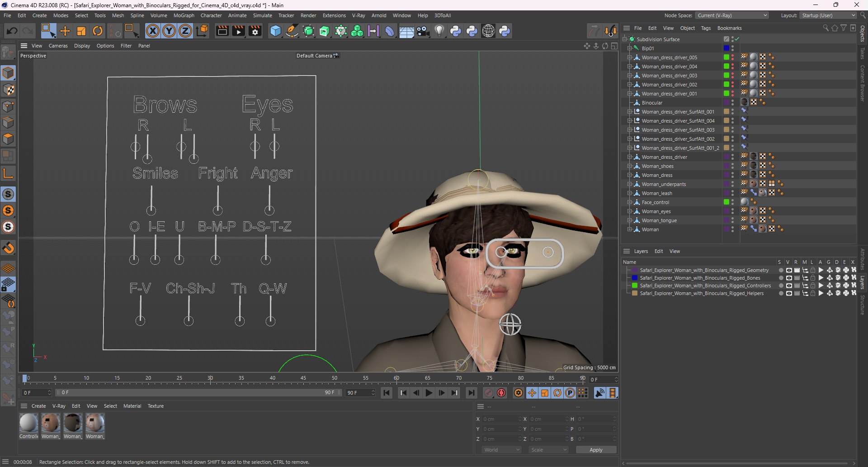Open material manager Create menu

pyautogui.click(x=38, y=406)
